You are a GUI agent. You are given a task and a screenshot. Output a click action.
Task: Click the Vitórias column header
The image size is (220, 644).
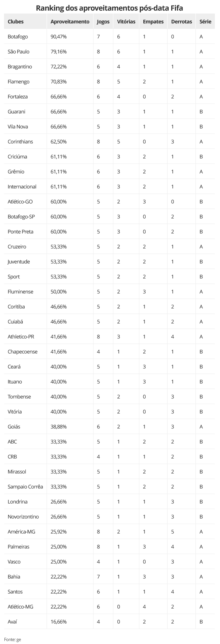[126, 22]
